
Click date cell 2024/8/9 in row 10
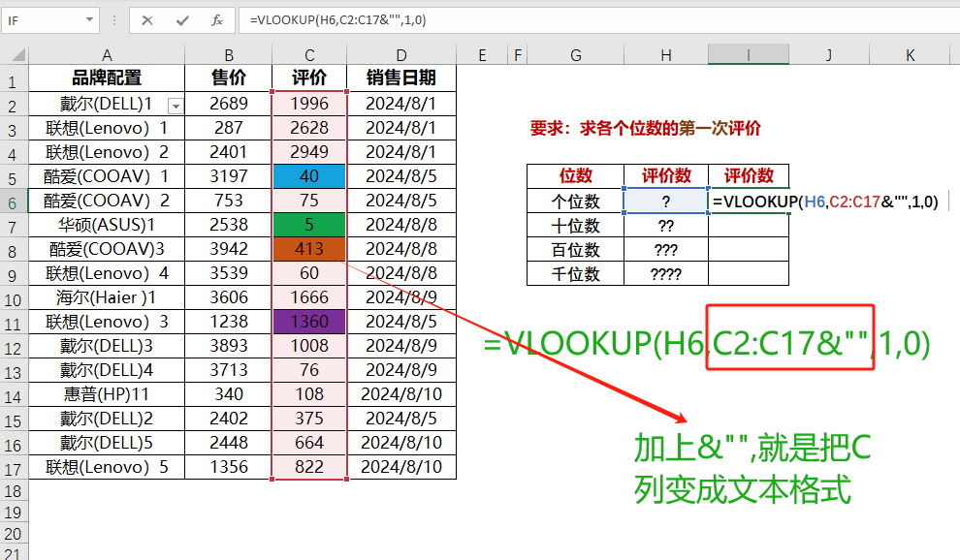click(401, 297)
